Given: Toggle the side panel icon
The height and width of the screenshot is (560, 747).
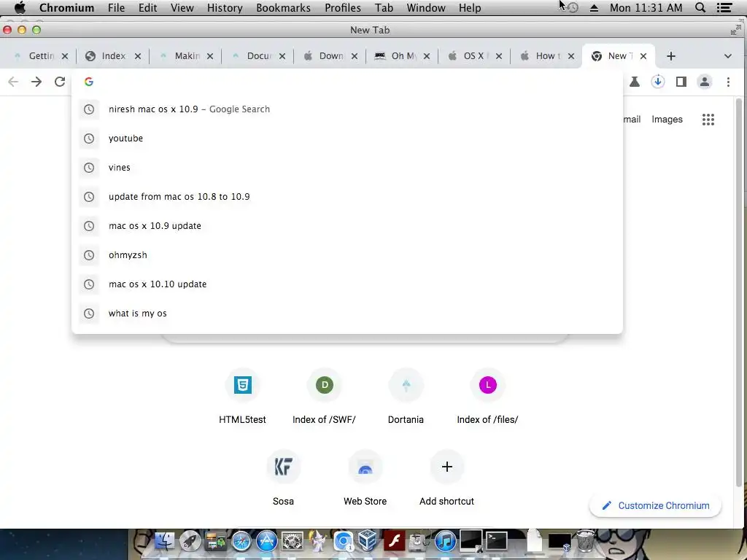Looking at the screenshot, I should point(681,82).
